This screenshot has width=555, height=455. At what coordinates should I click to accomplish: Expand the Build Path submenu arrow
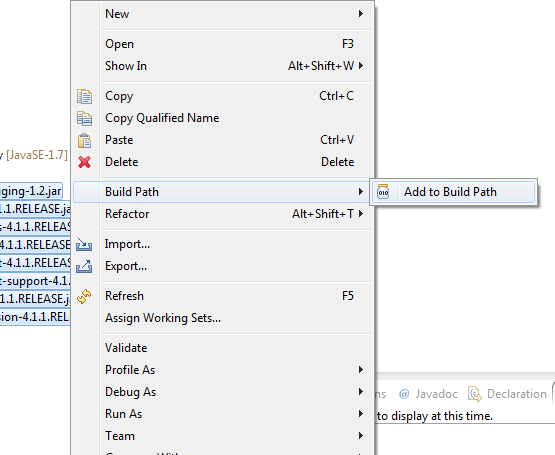361,192
